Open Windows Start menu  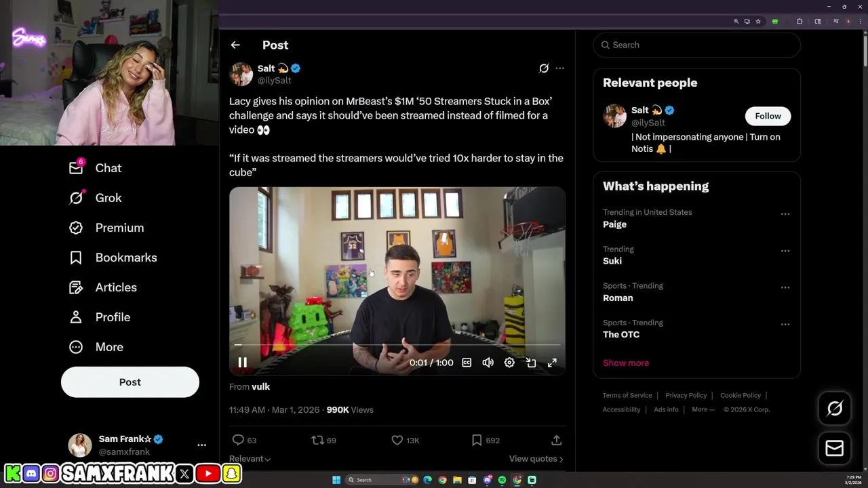point(336,480)
